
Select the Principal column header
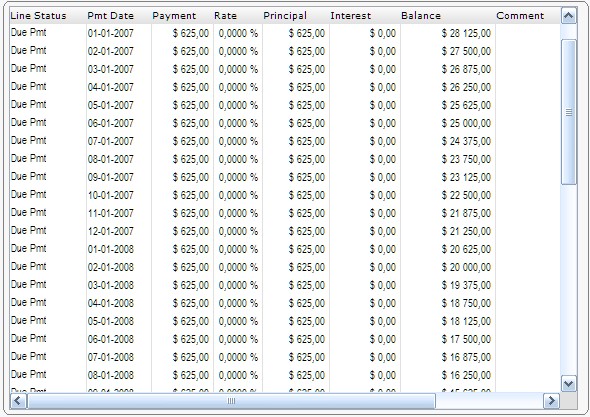click(285, 16)
